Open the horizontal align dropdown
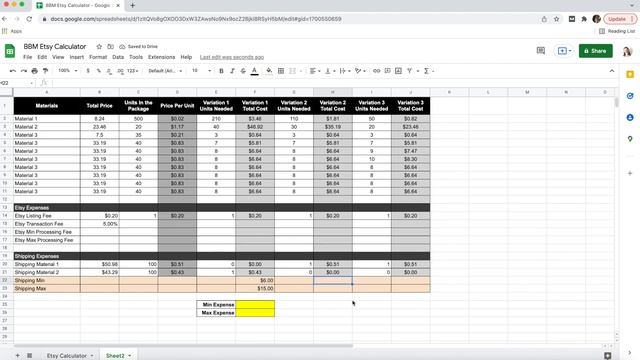 tap(315, 71)
